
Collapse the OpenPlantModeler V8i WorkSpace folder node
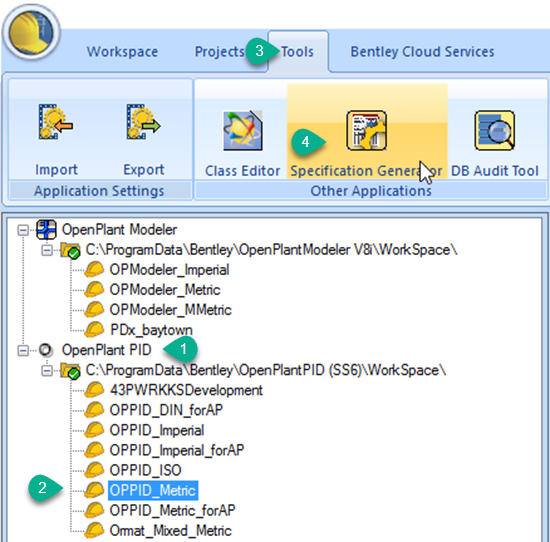point(47,250)
